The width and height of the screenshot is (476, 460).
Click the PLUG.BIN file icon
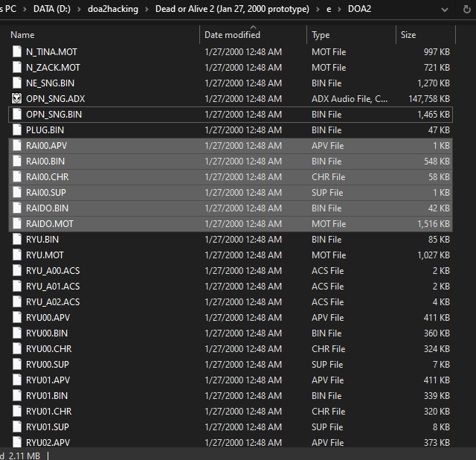(17, 130)
